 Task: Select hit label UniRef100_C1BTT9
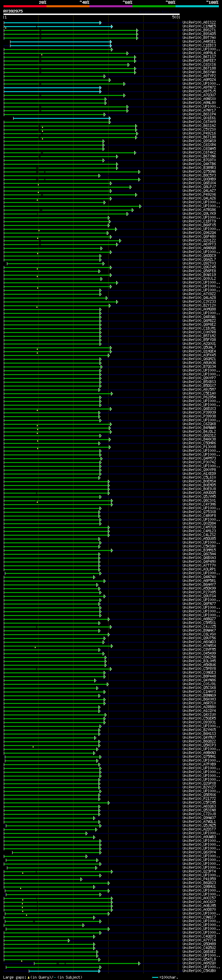199,221
